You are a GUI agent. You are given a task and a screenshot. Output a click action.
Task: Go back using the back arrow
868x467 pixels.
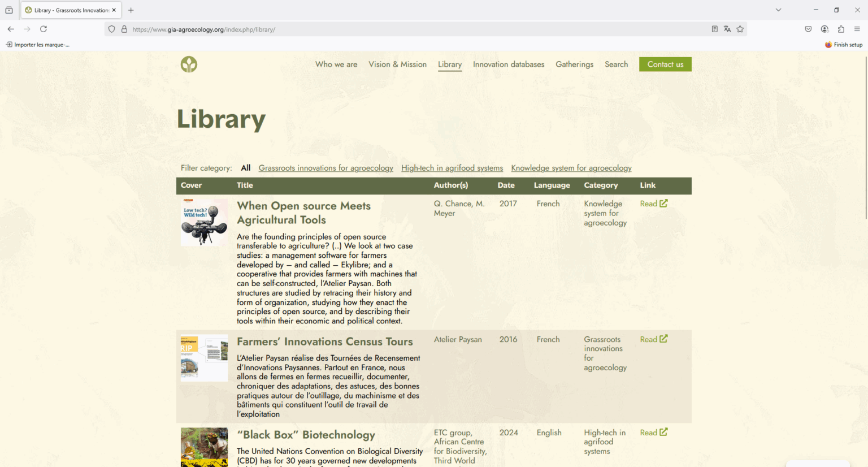pyautogui.click(x=11, y=29)
